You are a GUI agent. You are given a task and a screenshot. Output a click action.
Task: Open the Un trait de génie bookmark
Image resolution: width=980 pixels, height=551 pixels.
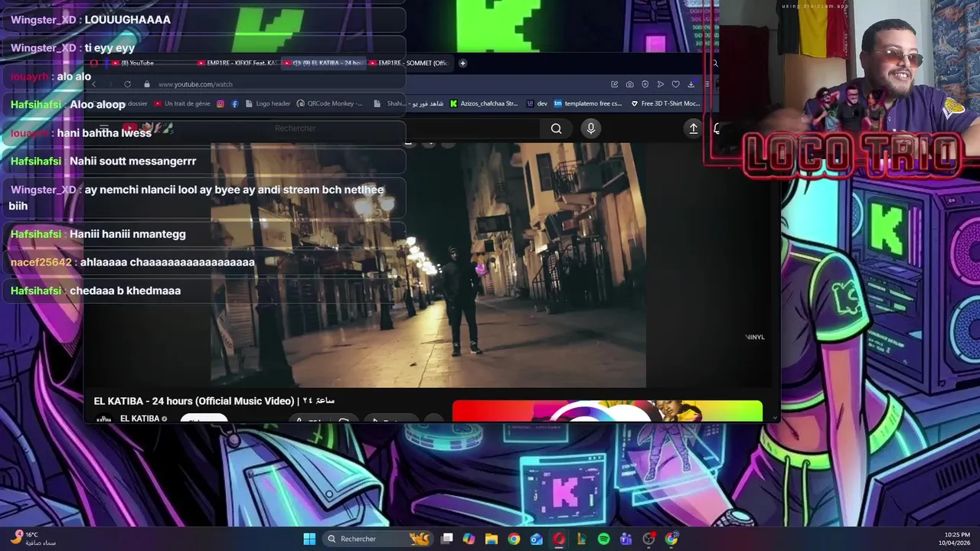click(182, 103)
